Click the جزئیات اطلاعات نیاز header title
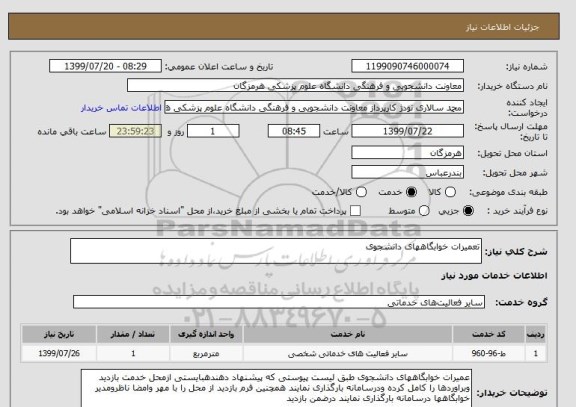 coord(503,28)
